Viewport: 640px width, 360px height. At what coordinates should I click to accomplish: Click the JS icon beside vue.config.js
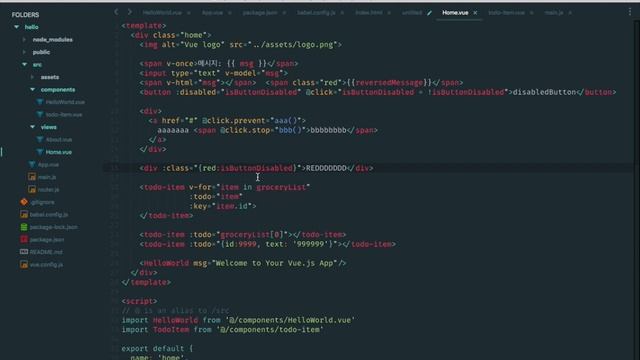pos(24,264)
